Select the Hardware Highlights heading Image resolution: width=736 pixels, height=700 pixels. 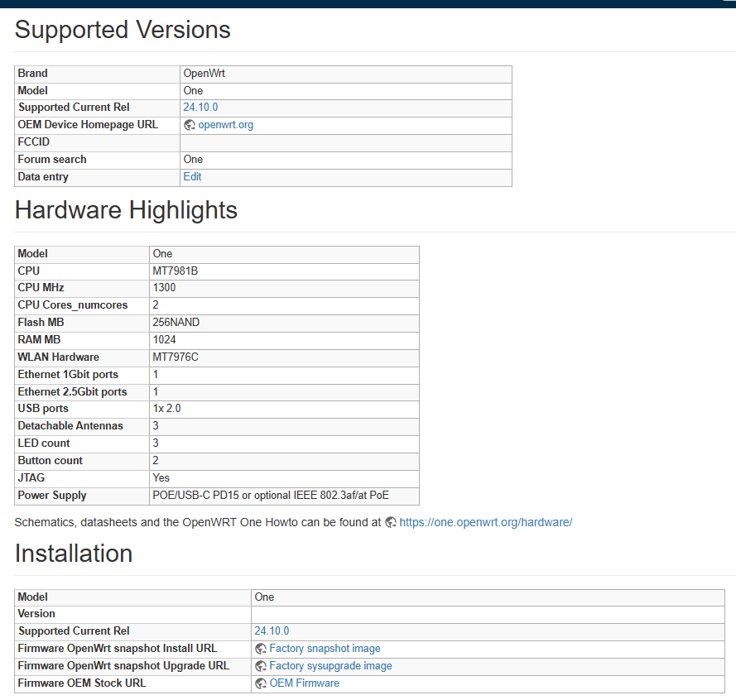coord(126,209)
